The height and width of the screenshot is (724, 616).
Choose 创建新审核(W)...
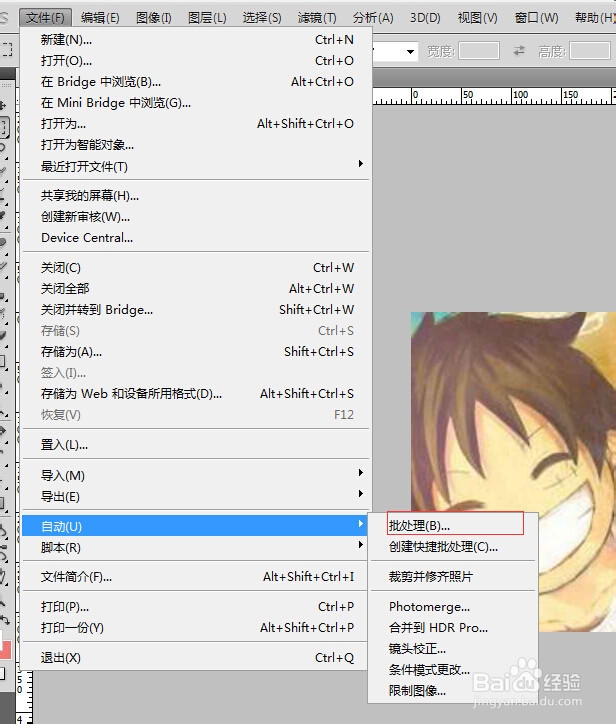coord(196,217)
